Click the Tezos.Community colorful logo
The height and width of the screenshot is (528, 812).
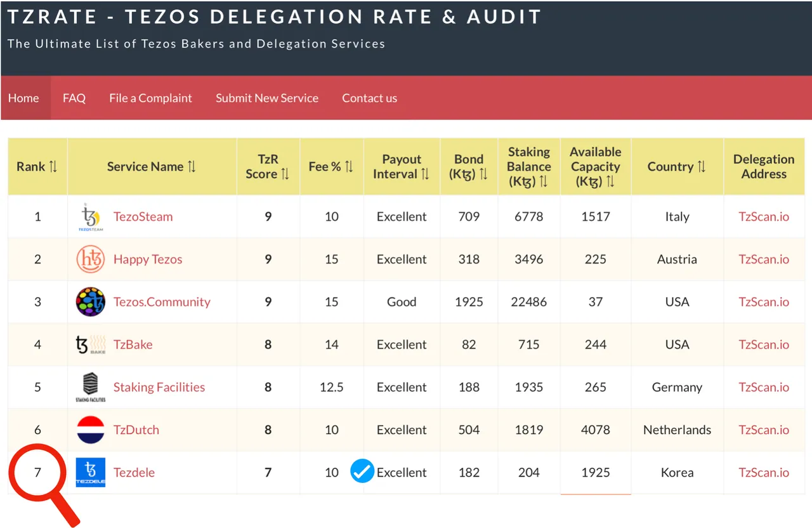90,302
